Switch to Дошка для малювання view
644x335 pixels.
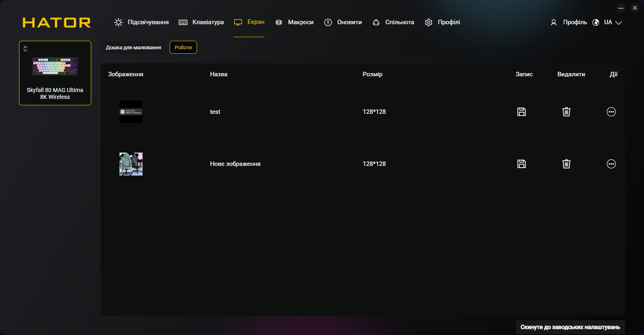(134, 48)
